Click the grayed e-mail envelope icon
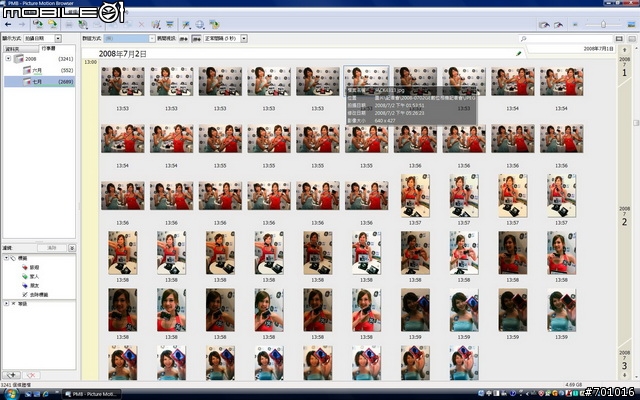 (x=97, y=25)
